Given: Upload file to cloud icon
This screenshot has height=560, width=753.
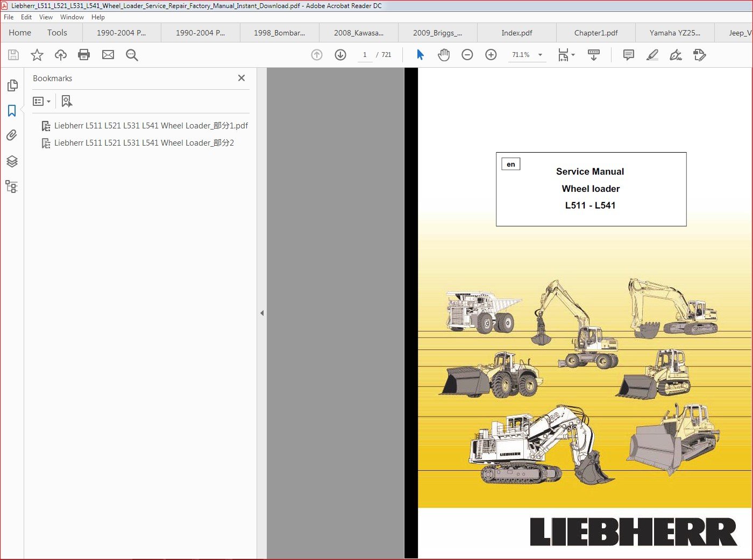Looking at the screenshot, I should click(x=61, y=55).
